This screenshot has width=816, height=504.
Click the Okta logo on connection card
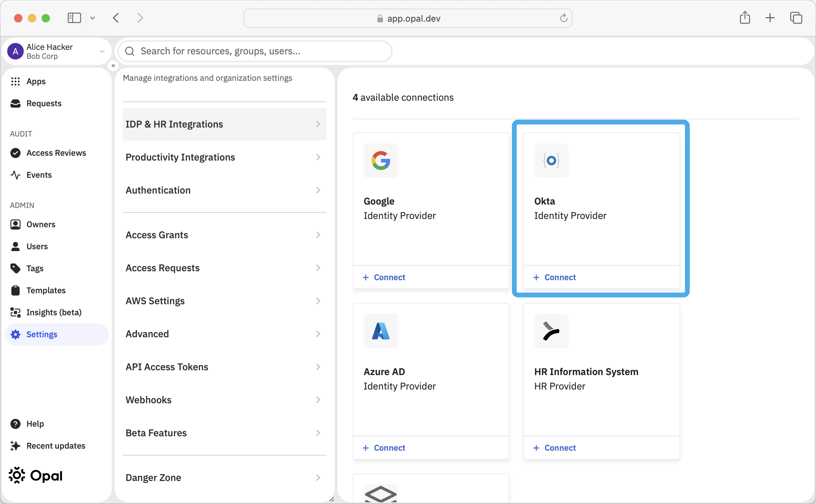[x=551, y=161]
